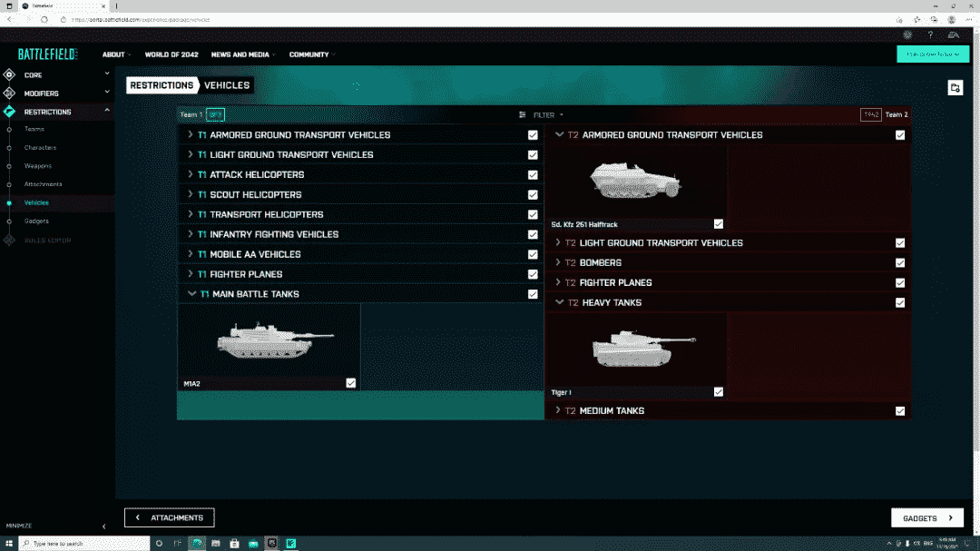Click the filter sliders icon

click(x=522, y=115)
